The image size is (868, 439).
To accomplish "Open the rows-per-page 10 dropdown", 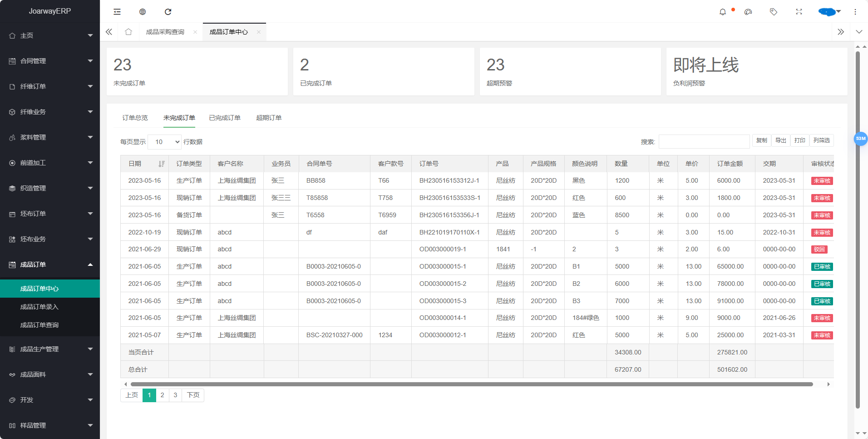I will coord(165,142).
